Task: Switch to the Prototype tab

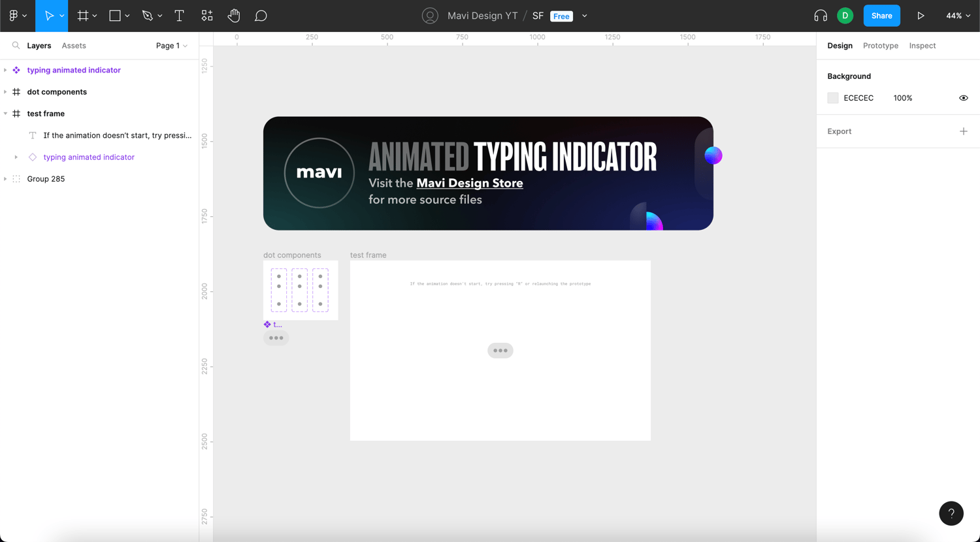Action: point(881,46)
